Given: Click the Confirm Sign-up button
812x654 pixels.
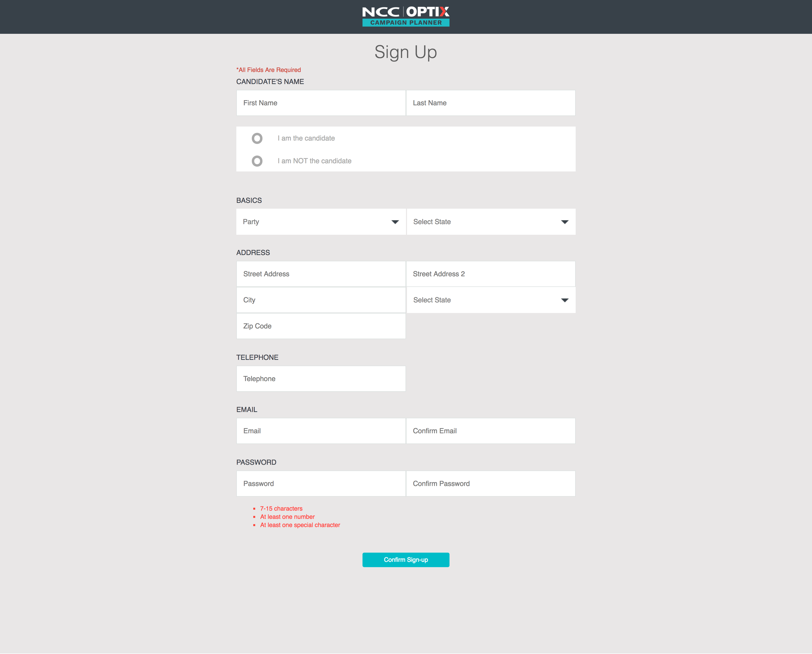Looking at the screenshot, I should (406, 560).
